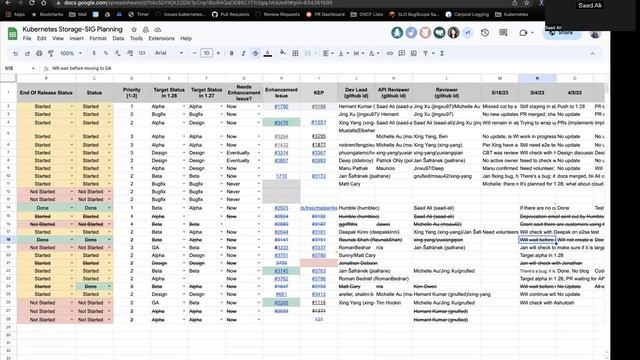640x360 pixels.
Task: Open the version history clock icon
Action: point(485,33)
